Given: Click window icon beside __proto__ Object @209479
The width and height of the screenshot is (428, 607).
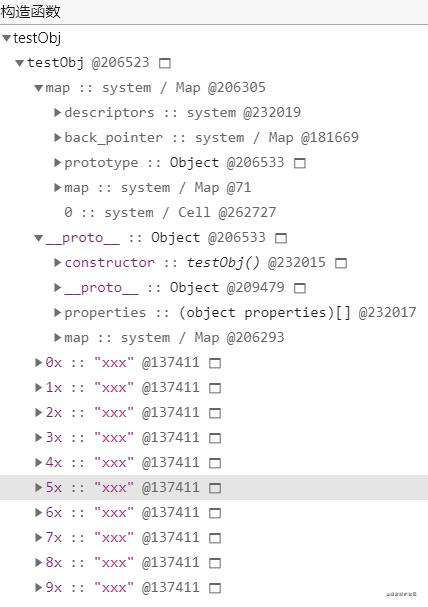Looking at the screenshot, I should pyautogui.click(x=300, y=288).
